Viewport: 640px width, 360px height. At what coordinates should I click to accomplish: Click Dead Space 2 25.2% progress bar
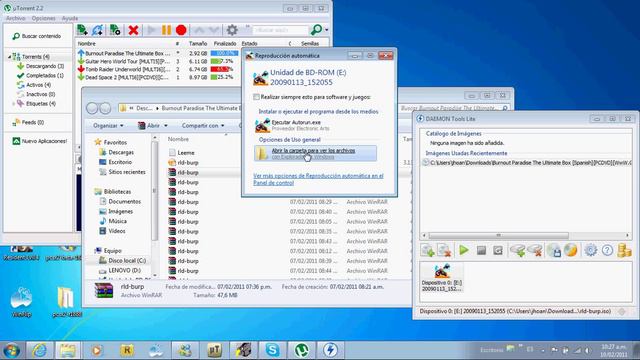224,77
